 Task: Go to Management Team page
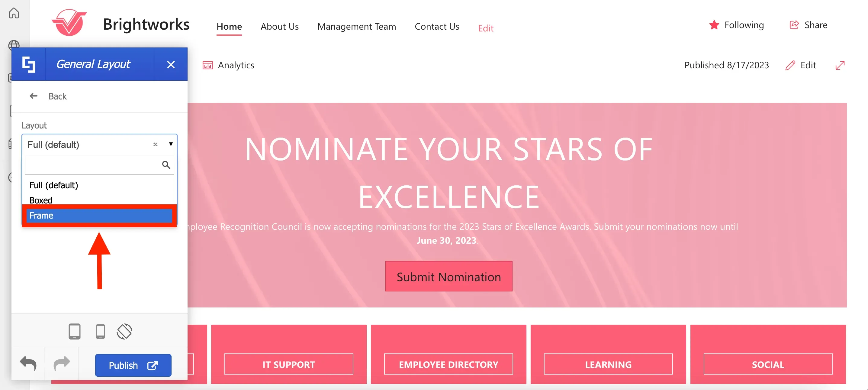pos(356,26)
